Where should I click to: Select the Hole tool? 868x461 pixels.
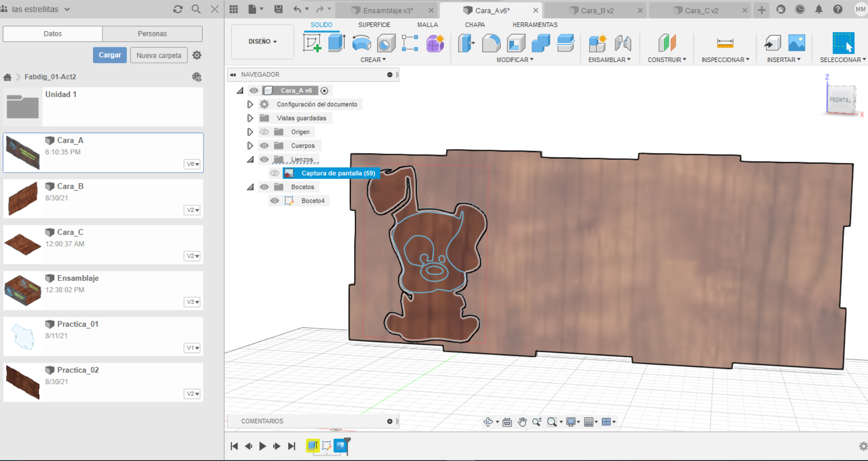point(386,43)
